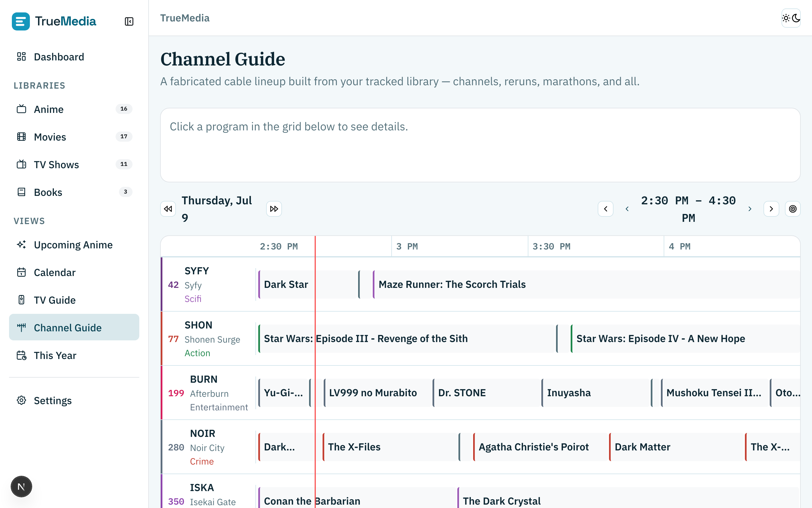This screenshot has height=508, width=812.
Task: Click the Thursday, Jul 9 date label
Action: (217, 209)
